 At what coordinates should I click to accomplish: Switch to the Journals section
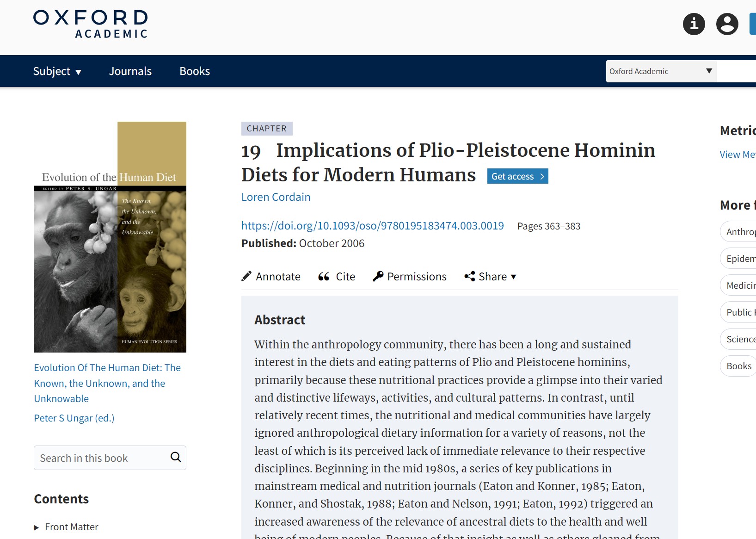(130, 71)
